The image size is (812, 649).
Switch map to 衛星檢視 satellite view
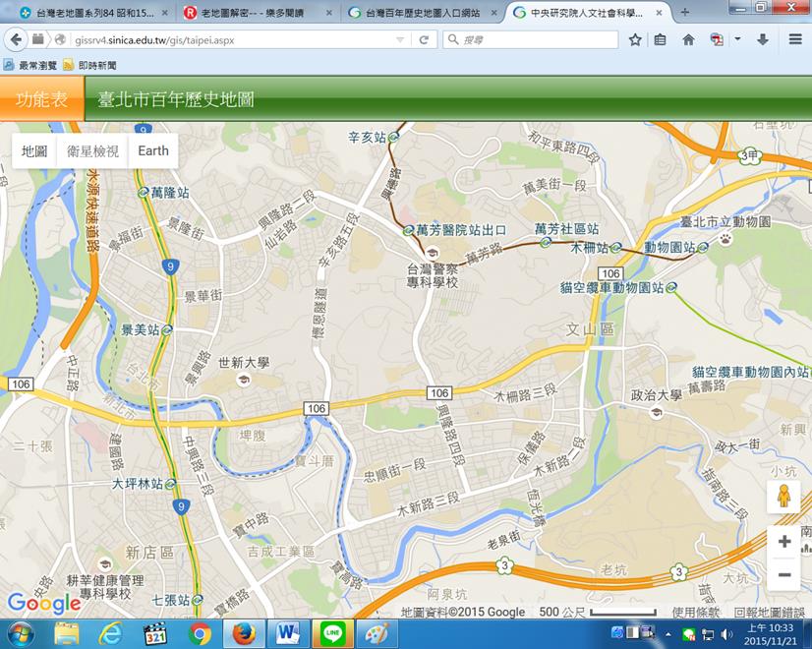[92, 150]
